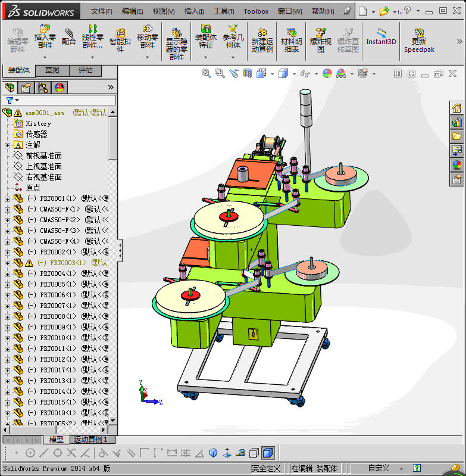
Task: Expand PRT0003<1> warning tree node
Action: coord(7,263)
